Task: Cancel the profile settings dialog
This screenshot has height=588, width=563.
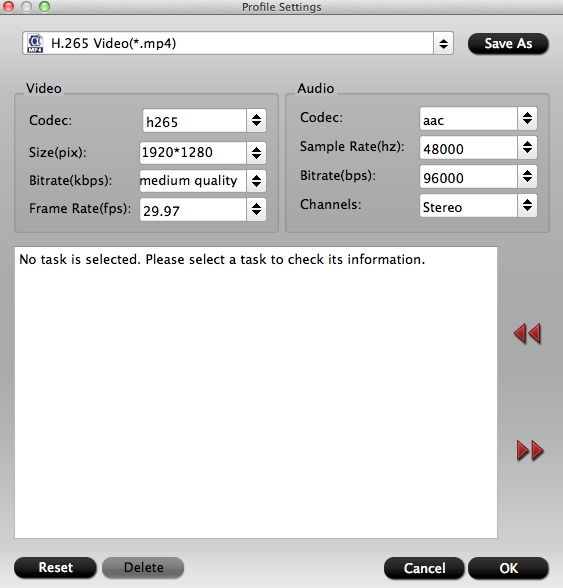Action: 424,568
